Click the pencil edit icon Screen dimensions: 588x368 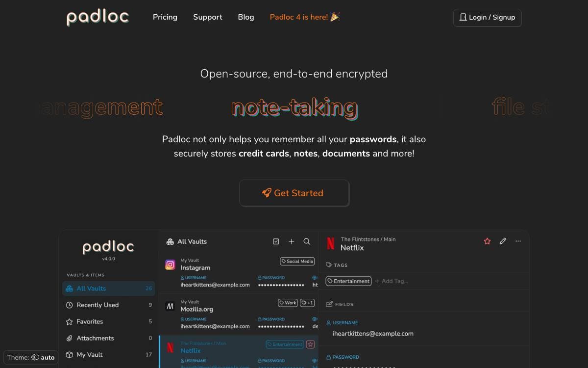pos(503,241)
